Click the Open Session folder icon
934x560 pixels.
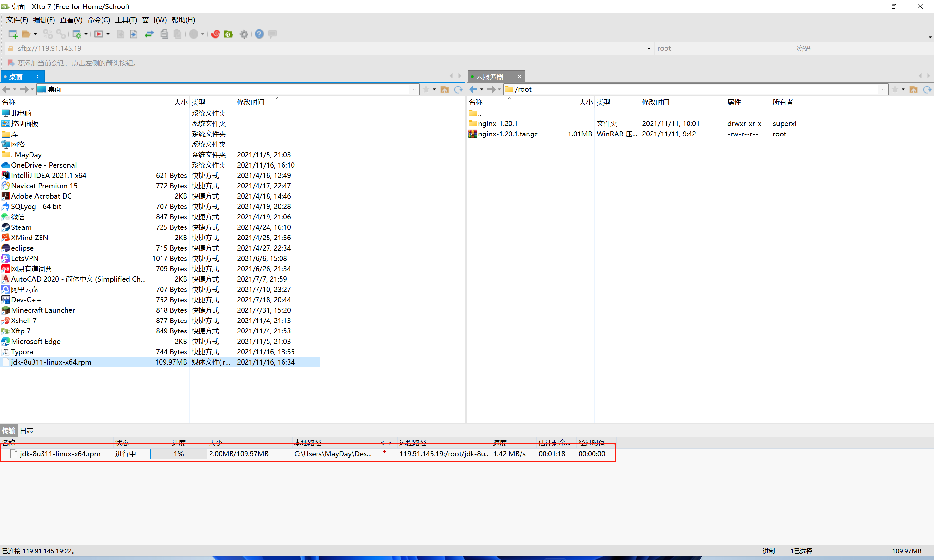26,34
